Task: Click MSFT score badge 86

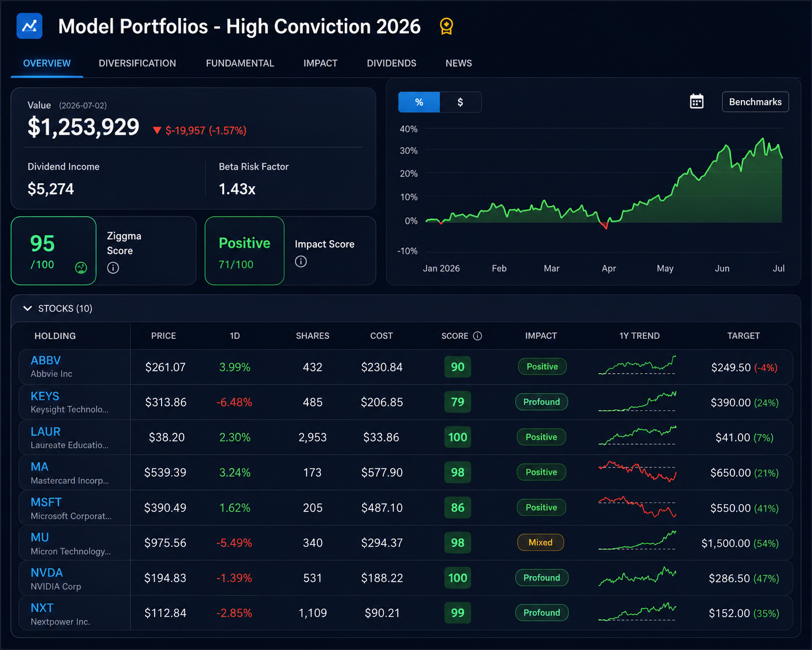Action: [458, 507]
